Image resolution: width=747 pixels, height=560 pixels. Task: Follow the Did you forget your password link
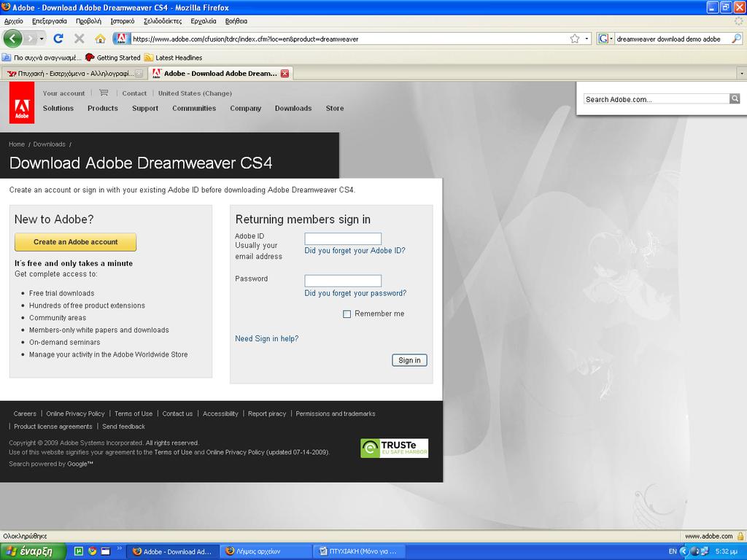click(355, 293)
